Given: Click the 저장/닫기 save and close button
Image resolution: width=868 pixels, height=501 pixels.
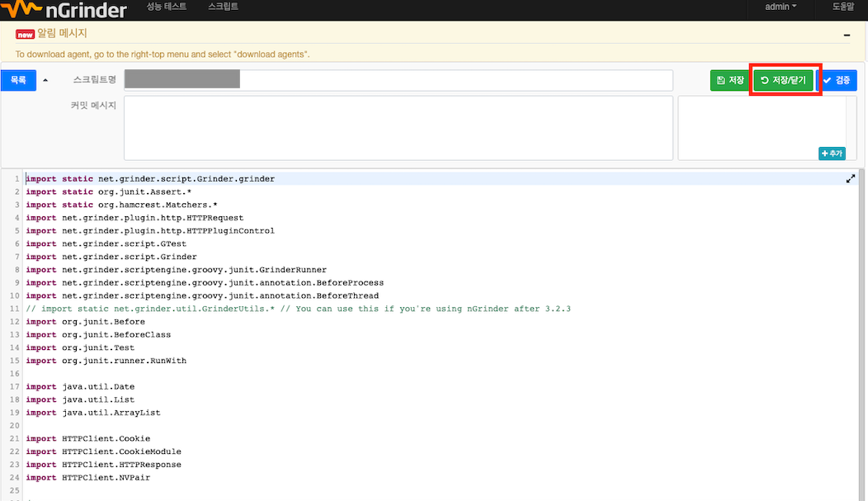Looking at the screenshot, I should 783,80.
